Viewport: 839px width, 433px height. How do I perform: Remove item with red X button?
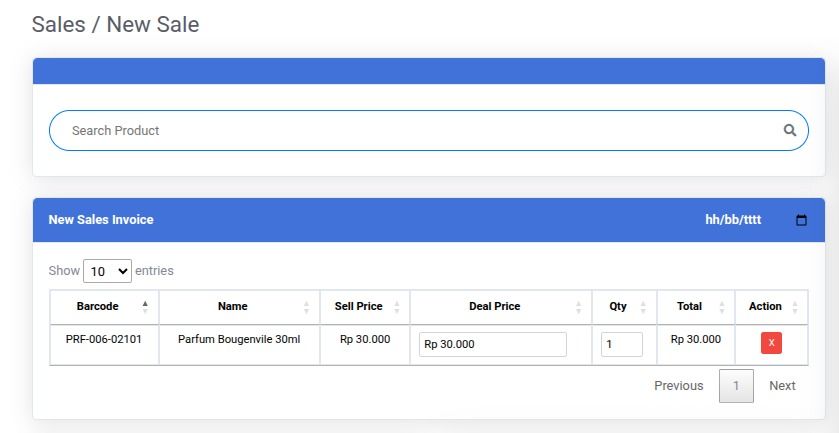coord(771,343)
